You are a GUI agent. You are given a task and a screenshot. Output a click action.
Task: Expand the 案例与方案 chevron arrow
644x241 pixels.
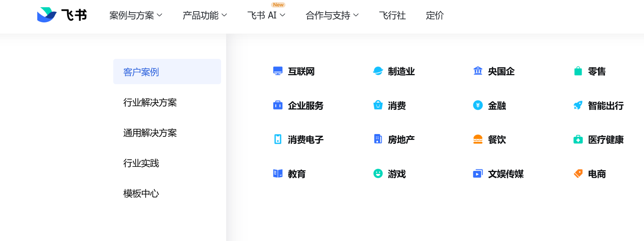(160, 15)
